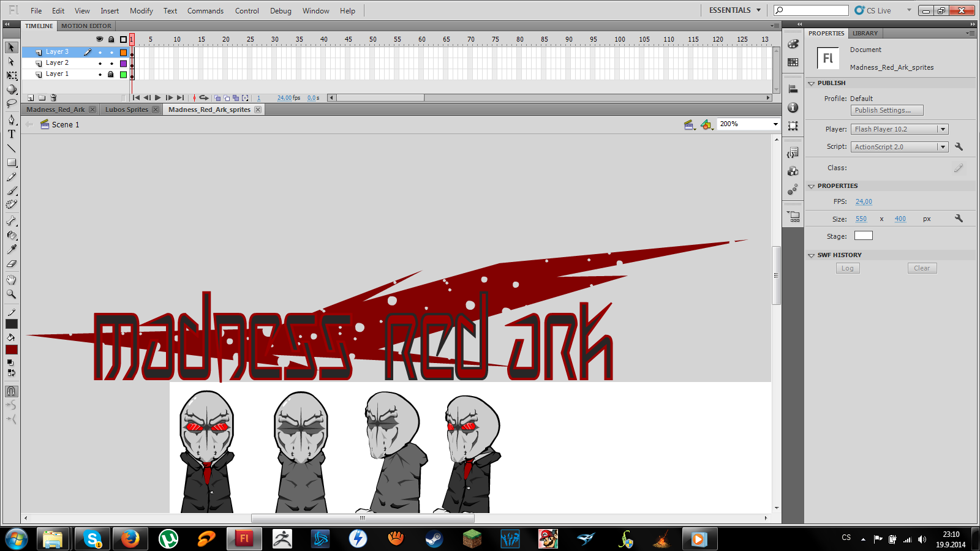This screenshot has height=551, width=980.
Task: Open the Swatches panel grid icon
Action: pos(793,62)
